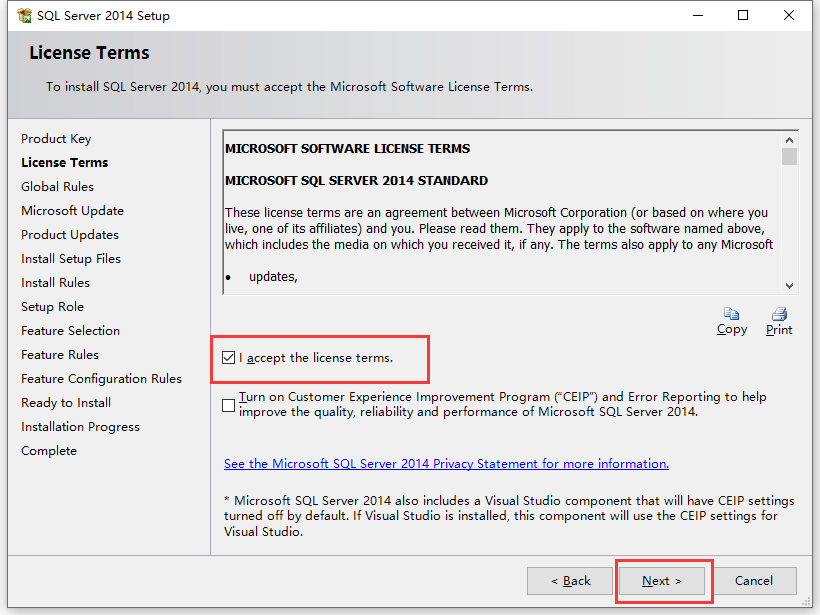Image resolution: width=820 pixels, height=615 pixels.
Task: Click the SQL Server icon in the title bar
Action: (24, 15)
